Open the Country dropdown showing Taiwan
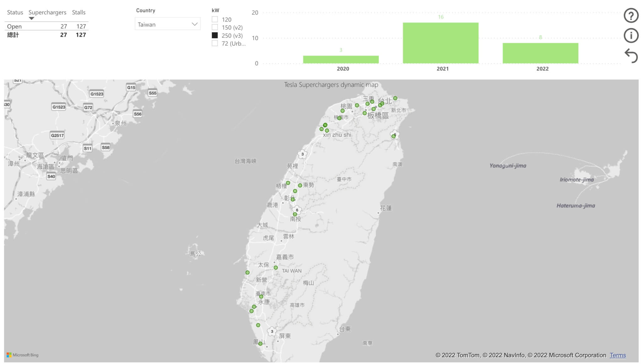This screenshot has height=364, width=643. click(x=168, y=24)
